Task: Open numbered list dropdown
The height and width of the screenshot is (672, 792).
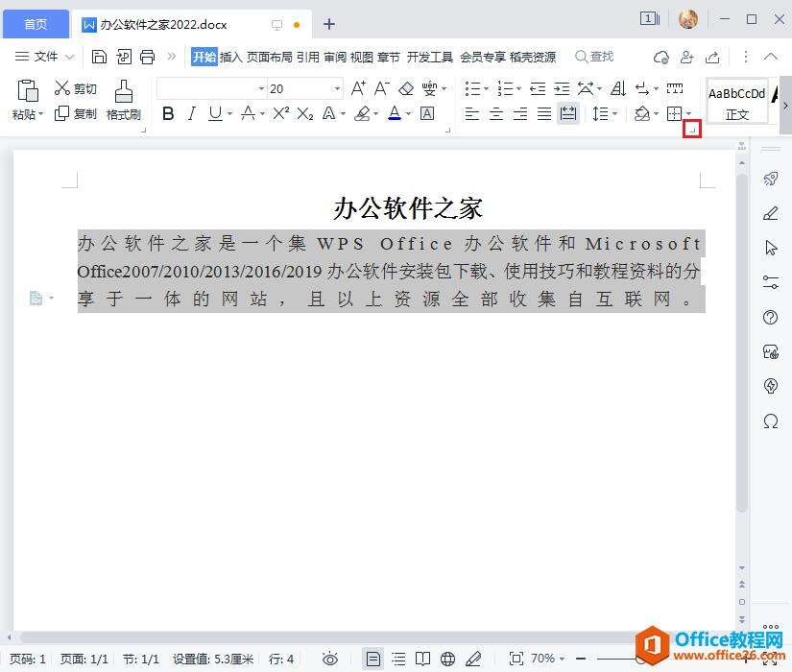Action: coord(518,89)
